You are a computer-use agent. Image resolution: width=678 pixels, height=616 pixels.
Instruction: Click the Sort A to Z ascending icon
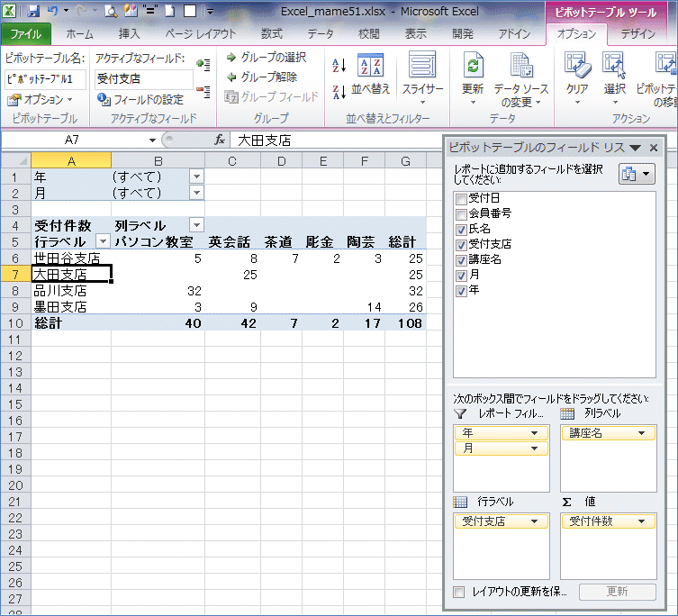[x=339, y=65]
